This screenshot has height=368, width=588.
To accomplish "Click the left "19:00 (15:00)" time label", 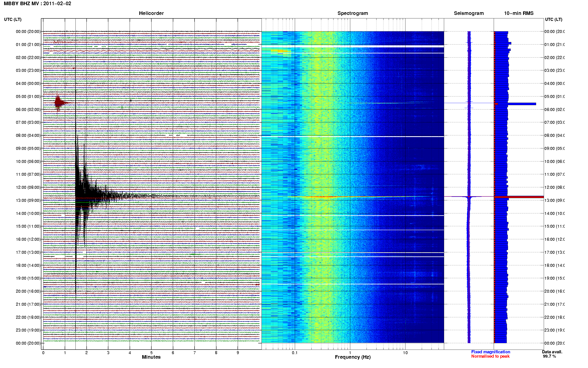I will (28, 278).
